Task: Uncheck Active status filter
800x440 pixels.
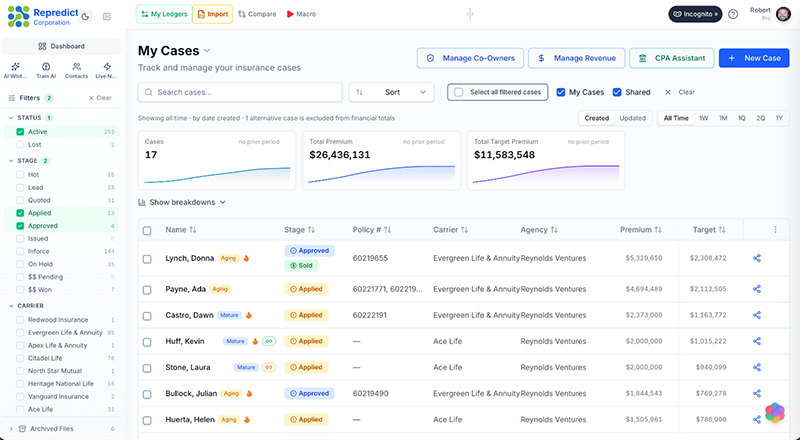Action: click(x=20, y=132)
